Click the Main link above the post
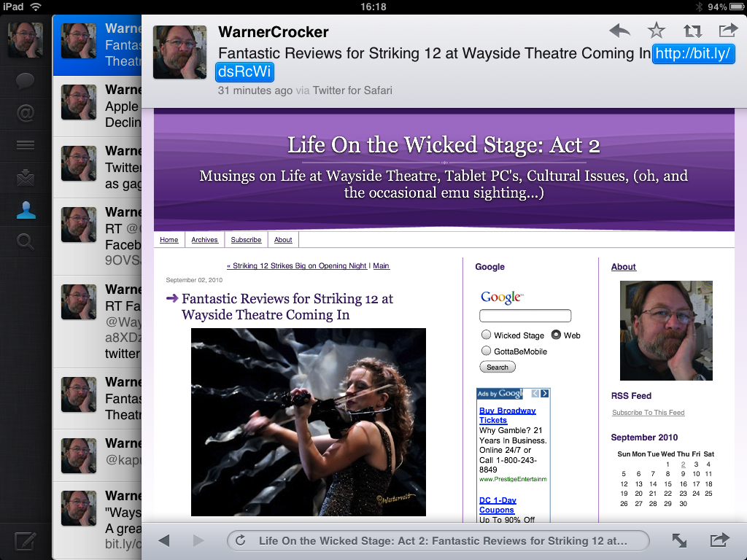 click(381, 265)
